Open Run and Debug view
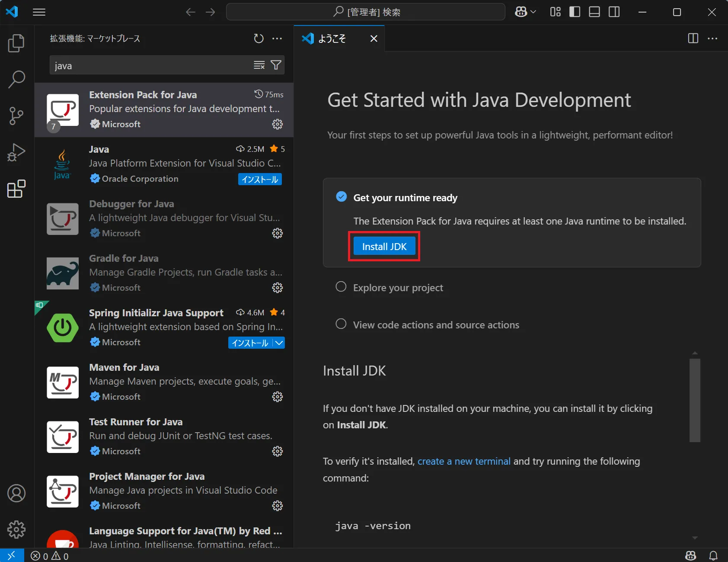Viewport: 728px width, 562px height. [16, 152]
